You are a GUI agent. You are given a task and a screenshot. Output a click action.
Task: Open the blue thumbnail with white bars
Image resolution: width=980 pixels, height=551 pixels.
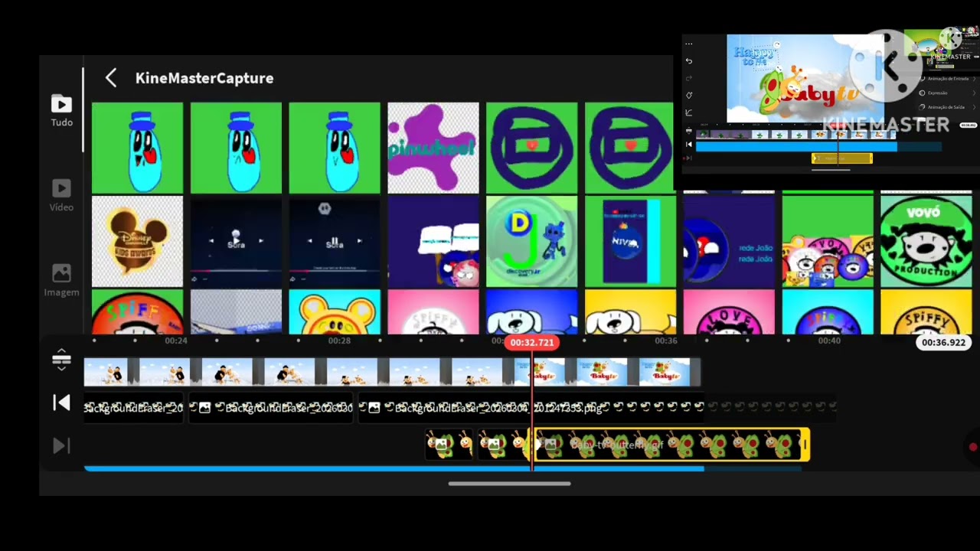(x=433, y=241)
